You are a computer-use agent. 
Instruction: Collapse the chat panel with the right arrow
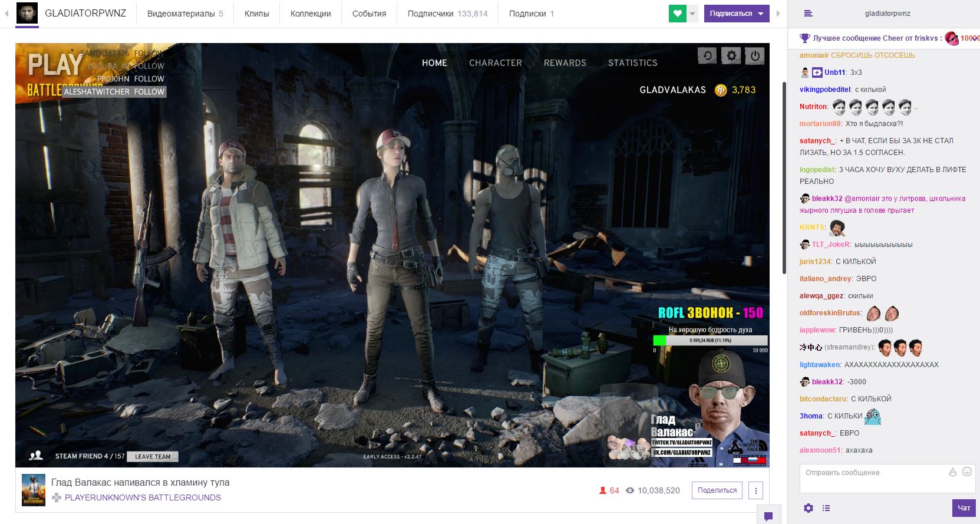coord(778,14)
